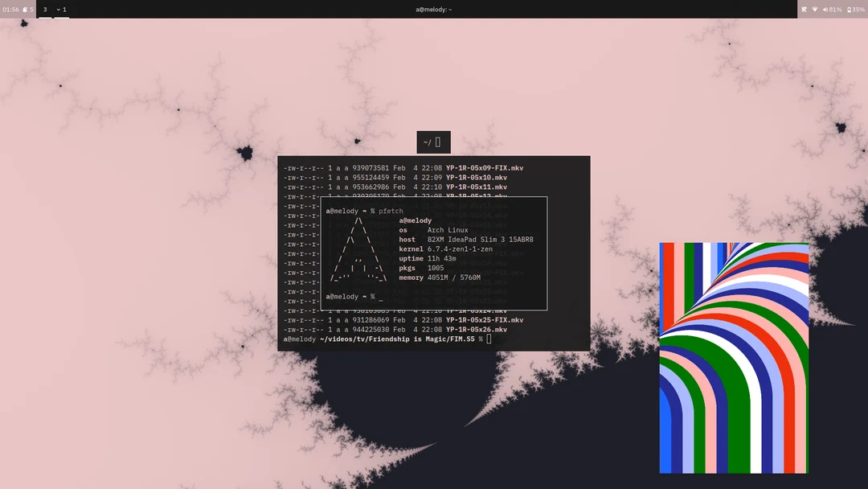
Task: Open the Wi-Fi icon in the system tray
Action: coord(816,9)
